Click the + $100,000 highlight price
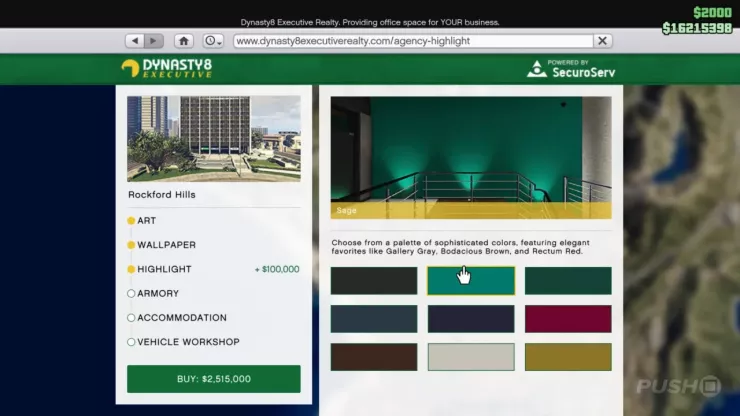The width and height of the screenshot is (740, 416). tap(277, 269)
